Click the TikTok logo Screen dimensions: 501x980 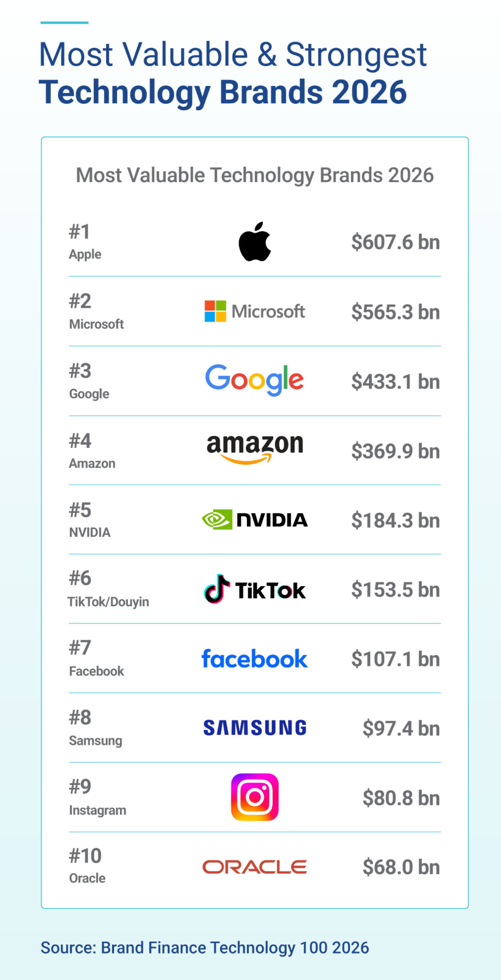tap(255, 589)
